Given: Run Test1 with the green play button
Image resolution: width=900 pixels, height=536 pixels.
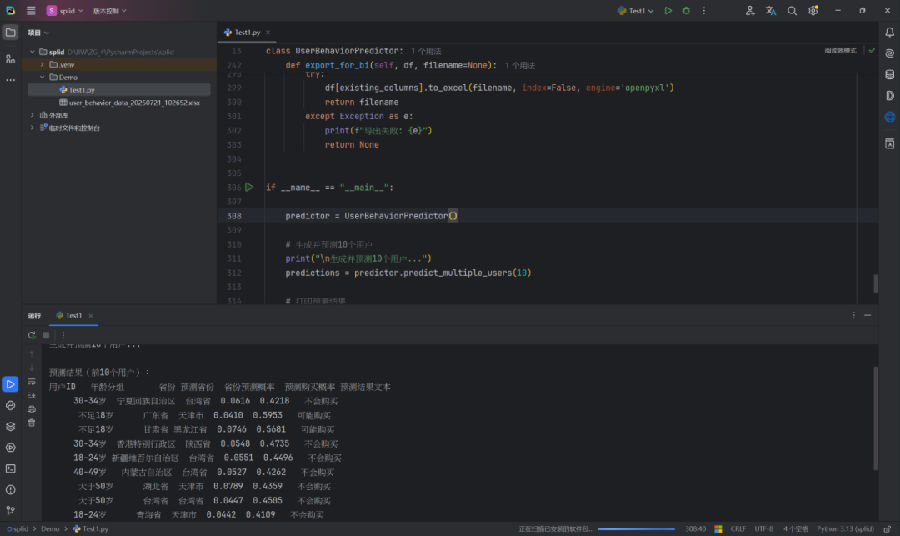Looking at the screenshot, I should pyautogui.click(x=668, y=11).
